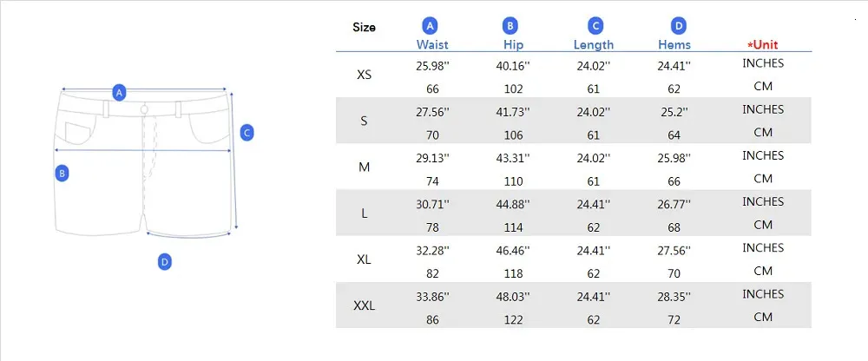This screenshot has width=868, height=361.
Task: Click the blue D circle icon above Hems
Action: pos(678,26)
